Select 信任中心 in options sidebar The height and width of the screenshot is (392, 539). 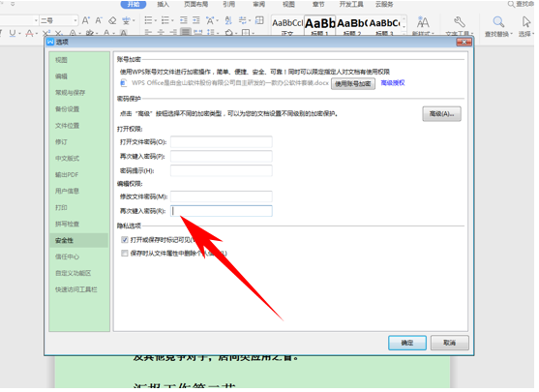(67, 256)
